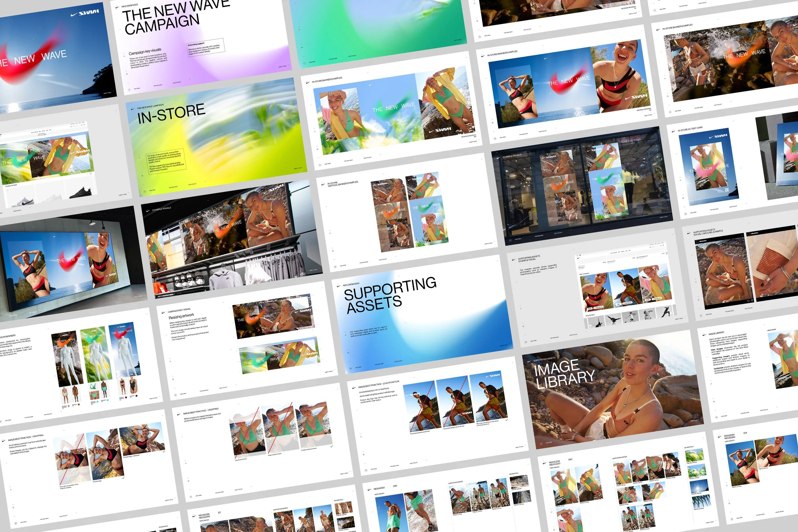Select the 'SOCIAL CAROUSEL EXAMPLE' slide label

tap(708, 233)
